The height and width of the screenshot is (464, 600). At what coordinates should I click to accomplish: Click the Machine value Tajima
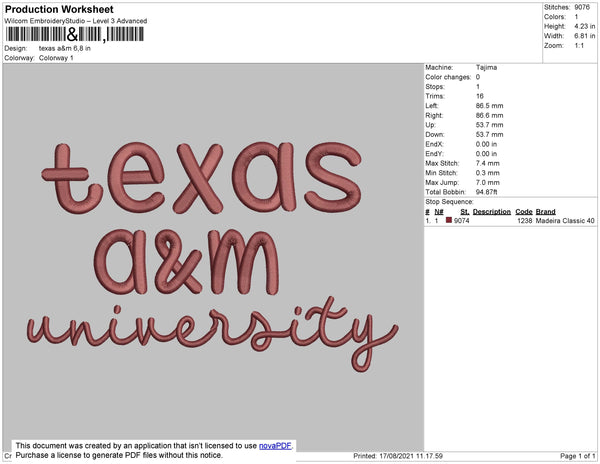(486, 67)
